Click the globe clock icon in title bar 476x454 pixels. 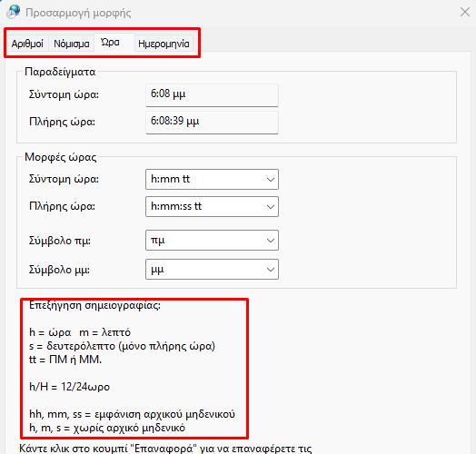(x=14, y=12)
